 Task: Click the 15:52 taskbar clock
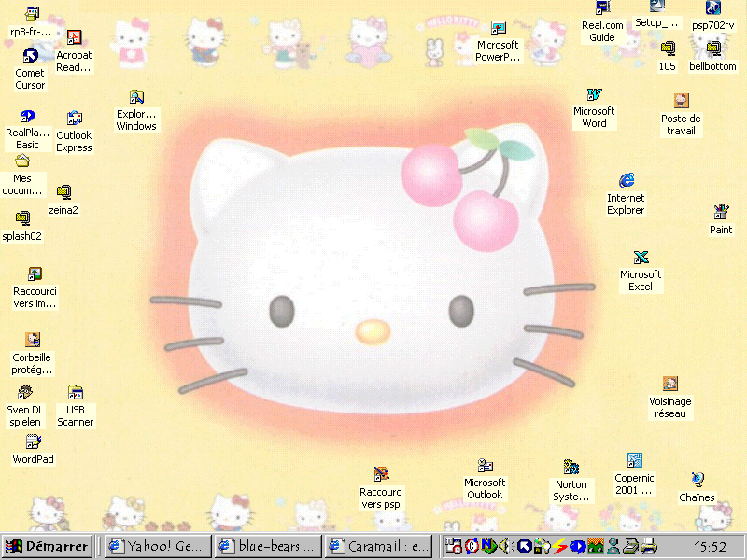coord(710,547)
